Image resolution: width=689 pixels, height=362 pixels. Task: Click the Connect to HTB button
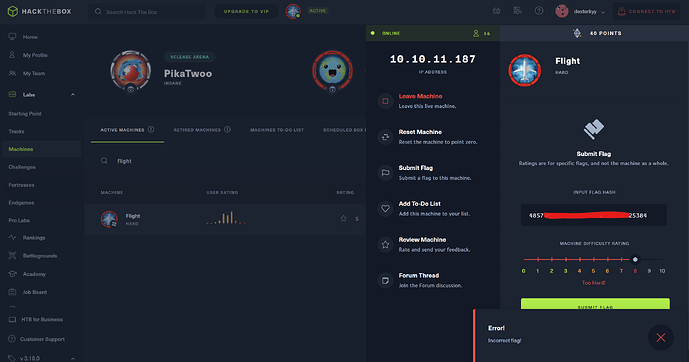coord(646,11)
